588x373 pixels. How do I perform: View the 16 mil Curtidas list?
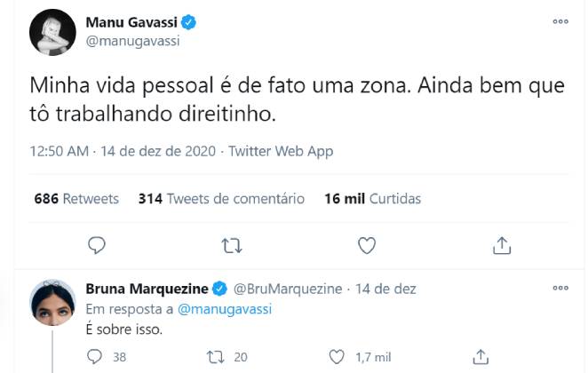pyautogui.click(x=373, y=199)
